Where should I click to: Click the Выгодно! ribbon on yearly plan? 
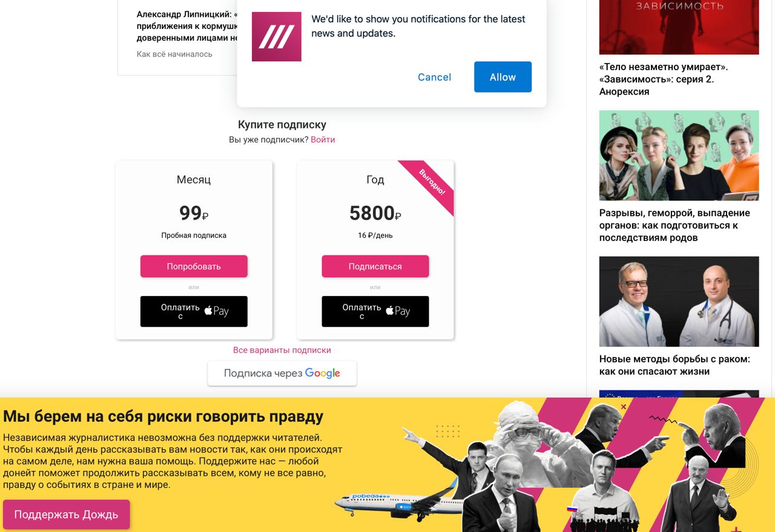coord(431,182)
